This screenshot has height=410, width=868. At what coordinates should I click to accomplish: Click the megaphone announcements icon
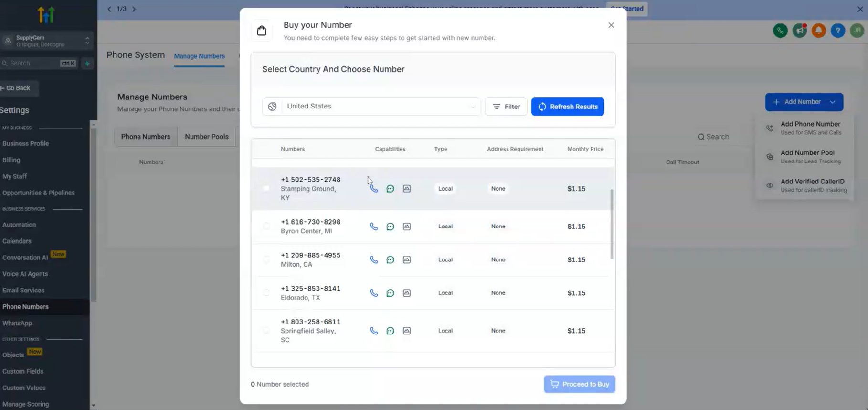click(x=799, y=31)
